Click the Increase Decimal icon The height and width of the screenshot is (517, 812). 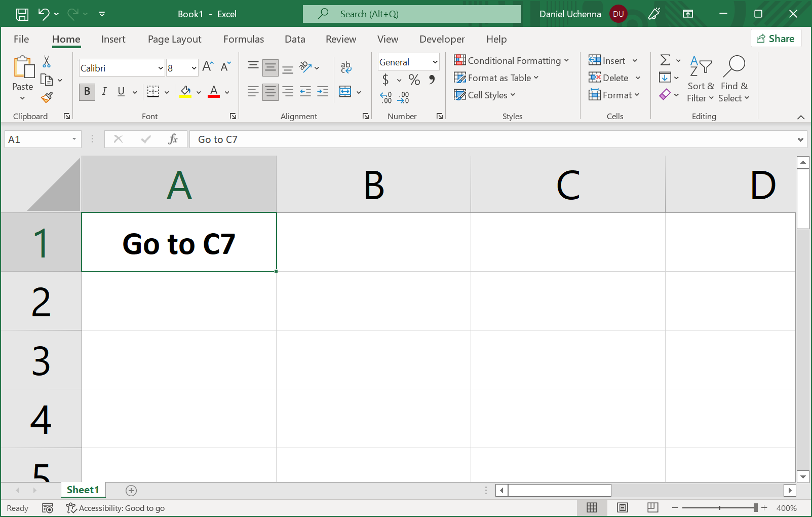pyautogui.click(x=386, y=97)
